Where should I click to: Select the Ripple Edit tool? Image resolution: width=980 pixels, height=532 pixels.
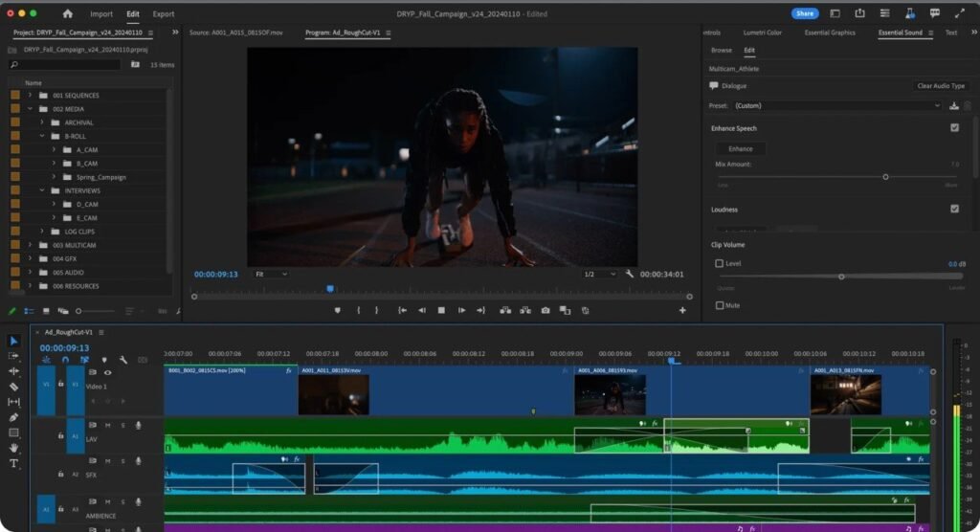[13, 371]
